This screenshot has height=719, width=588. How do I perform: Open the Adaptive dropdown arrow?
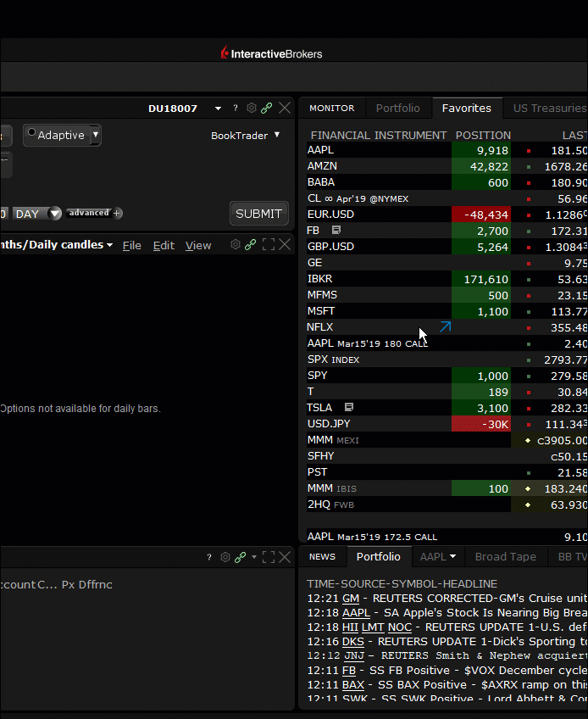point(96,135)
